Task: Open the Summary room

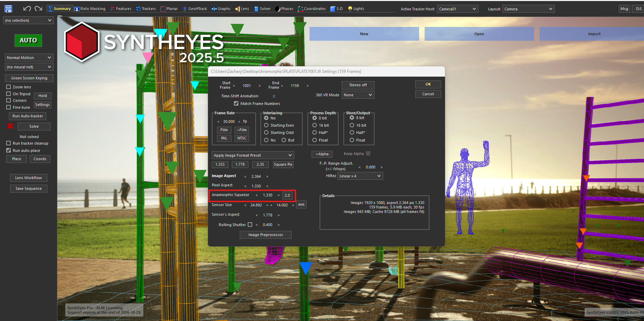Action: coord(60,9)
